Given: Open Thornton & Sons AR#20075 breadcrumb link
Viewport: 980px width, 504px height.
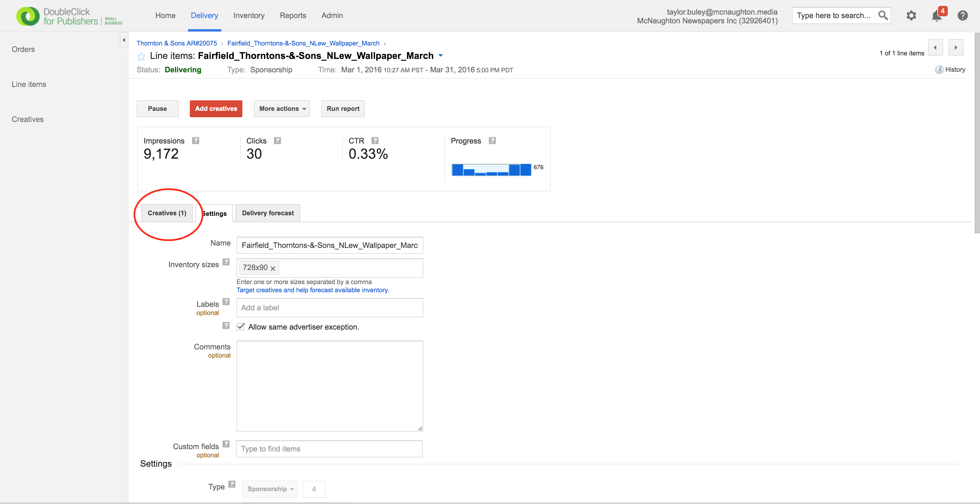Looking at the screenshot, I should [176, 43].
